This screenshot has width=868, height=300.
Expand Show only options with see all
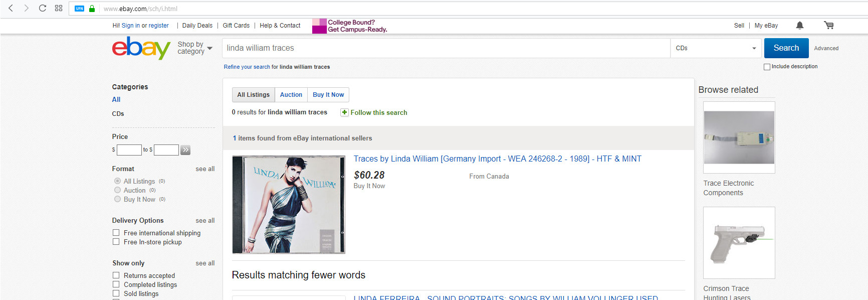(x=205, y=263)
